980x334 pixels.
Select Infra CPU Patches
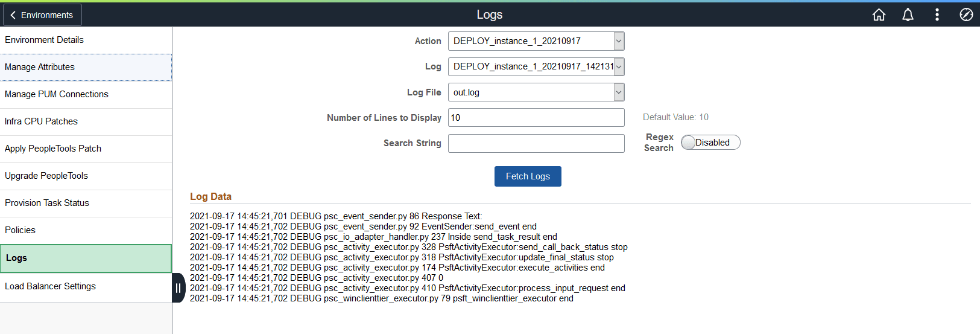coord(86,121)
